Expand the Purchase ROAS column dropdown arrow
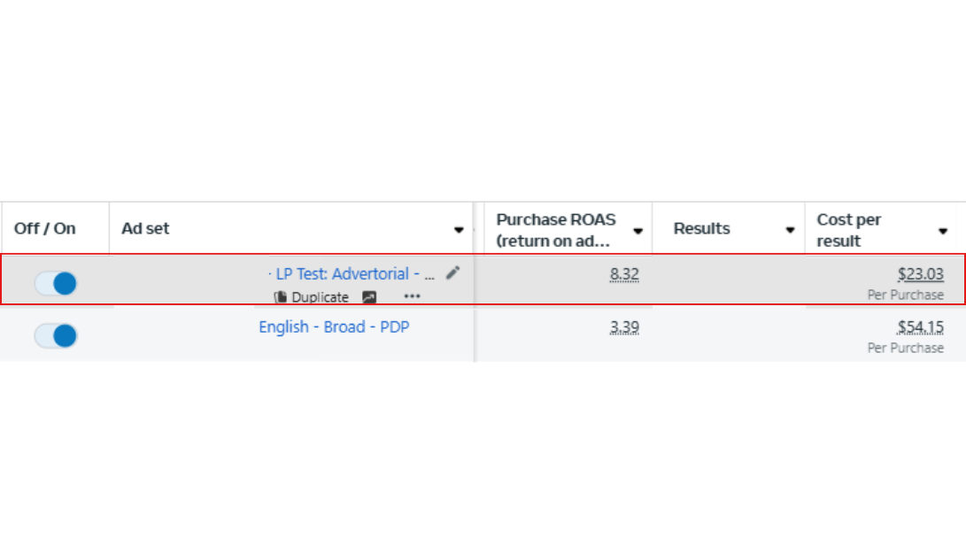Viewport: 966px width, 560px height. tap(638, 231)
